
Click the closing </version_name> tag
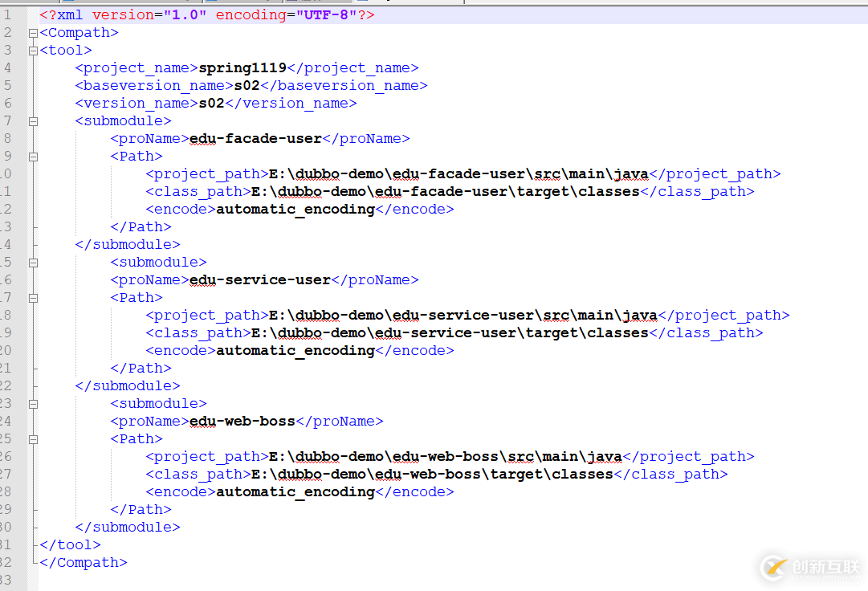click(291, 104)
